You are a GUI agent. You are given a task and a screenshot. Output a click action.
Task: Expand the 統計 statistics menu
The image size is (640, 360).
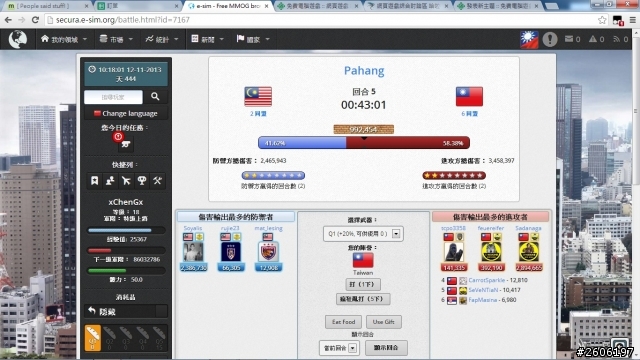point(162,39)
